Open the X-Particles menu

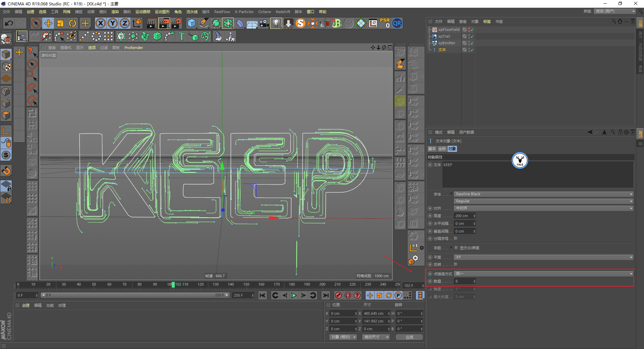point(244,12)
